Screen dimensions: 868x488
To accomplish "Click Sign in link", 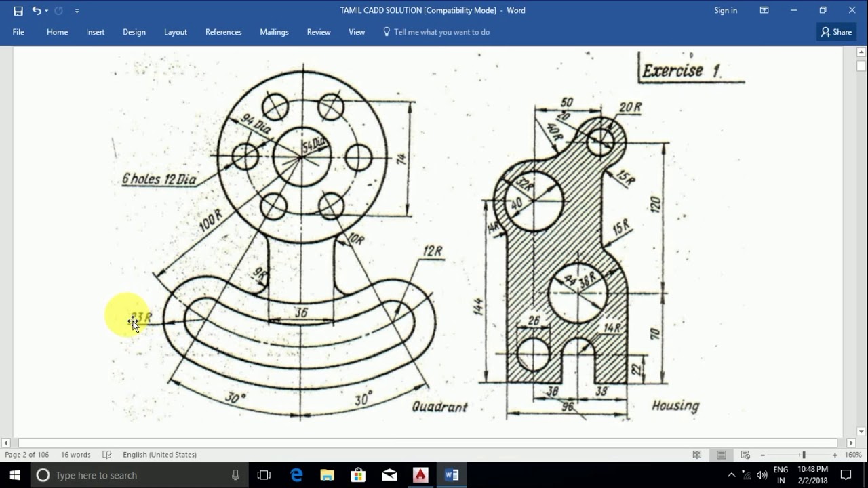I will 726,11.
